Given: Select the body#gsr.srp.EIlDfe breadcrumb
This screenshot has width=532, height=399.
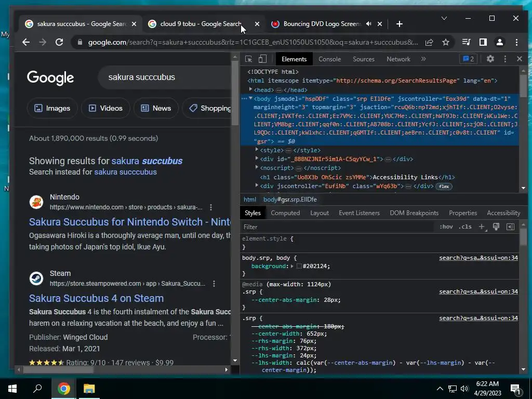Looking at the screenshot, I should (x=290, y=199).
